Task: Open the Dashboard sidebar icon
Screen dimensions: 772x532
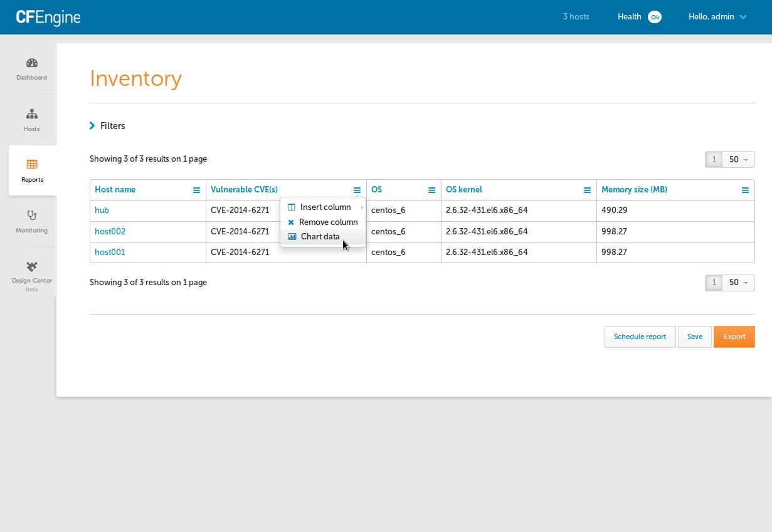Action: point(32,69)
